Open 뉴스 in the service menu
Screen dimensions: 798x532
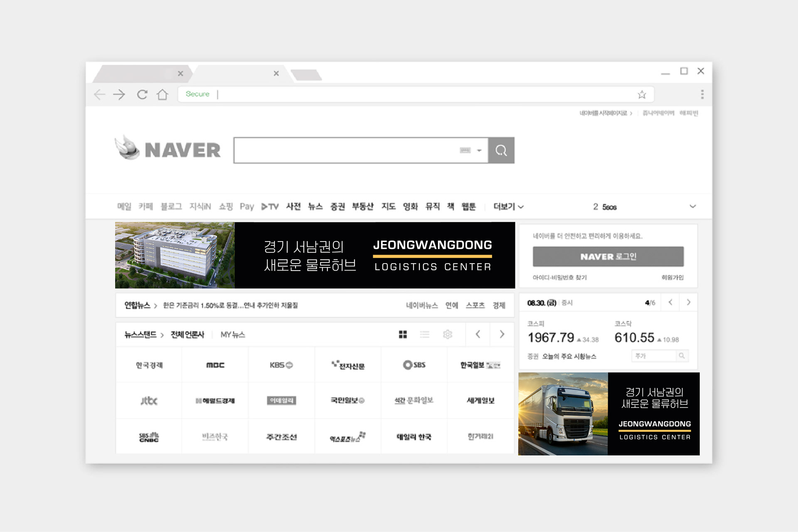(x=315, y=207)
